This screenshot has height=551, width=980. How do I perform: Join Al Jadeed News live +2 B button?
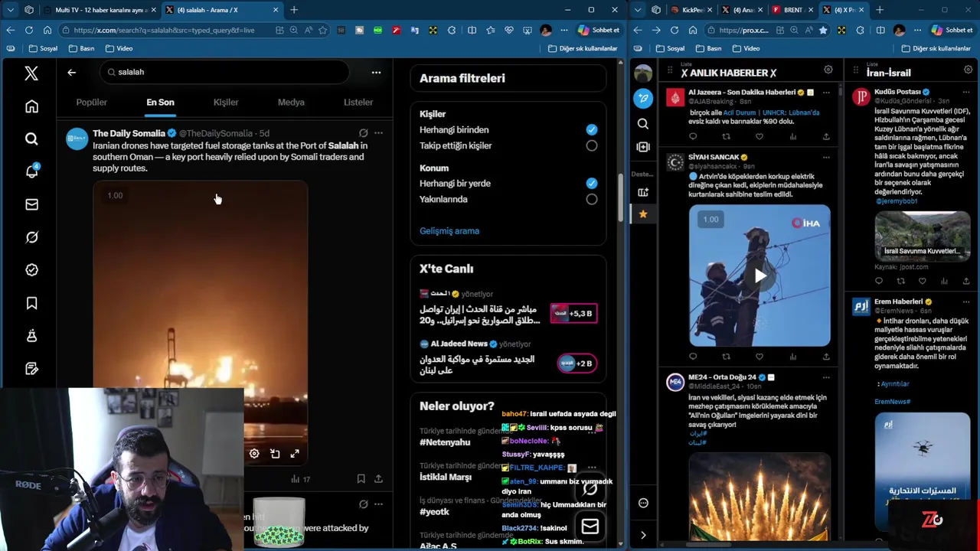click(x=577, y=364)
